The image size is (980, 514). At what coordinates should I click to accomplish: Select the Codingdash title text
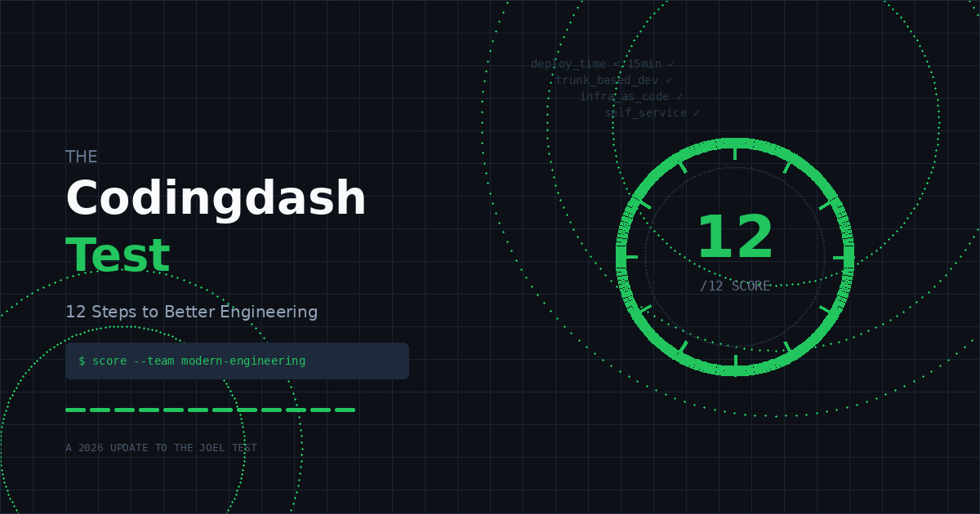click(x=216, y=197)
